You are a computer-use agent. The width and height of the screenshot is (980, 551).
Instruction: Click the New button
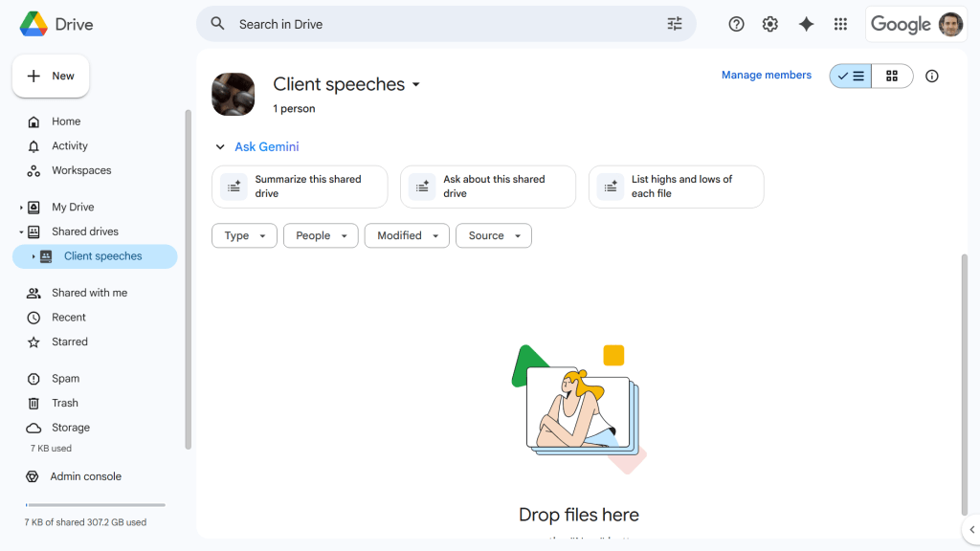coord(50,76)
